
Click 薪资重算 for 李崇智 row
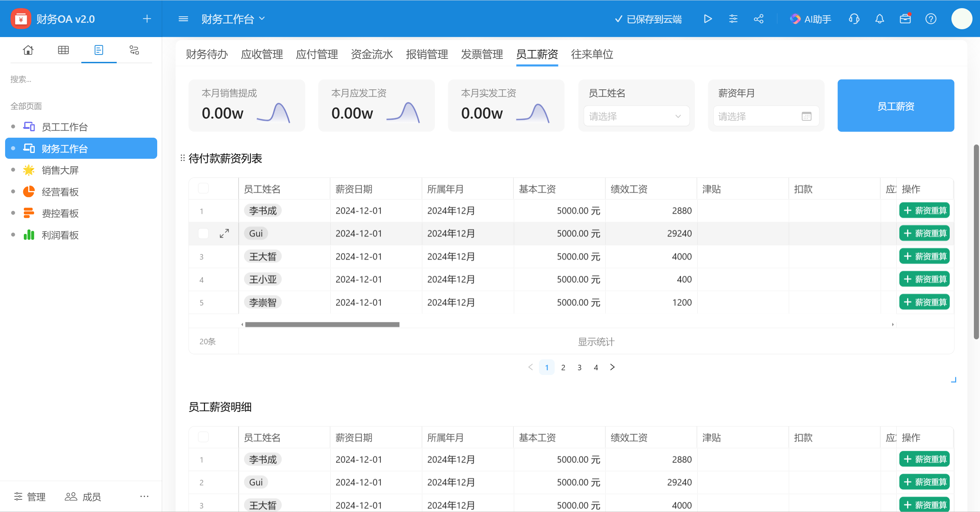(924, 302)
